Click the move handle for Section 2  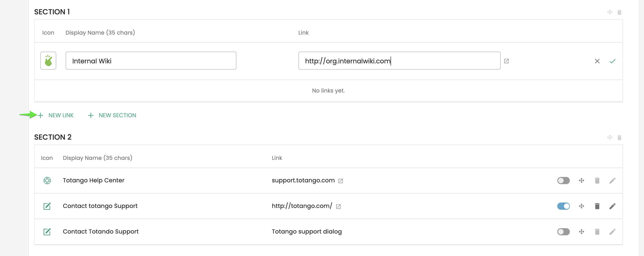pos(609,137)
